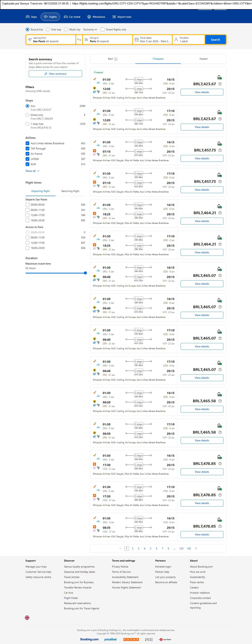Switch to the Fastest sorting tab
This screenshot has height=644, width=252.
coord(203,59)
